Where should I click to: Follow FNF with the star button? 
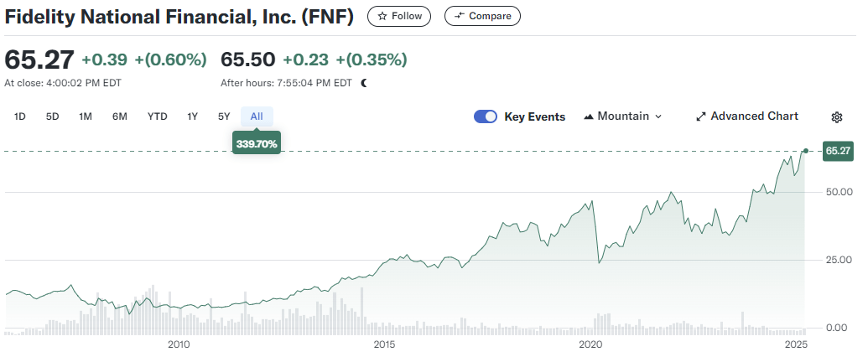pyautogui.click(x=399, y=16)
